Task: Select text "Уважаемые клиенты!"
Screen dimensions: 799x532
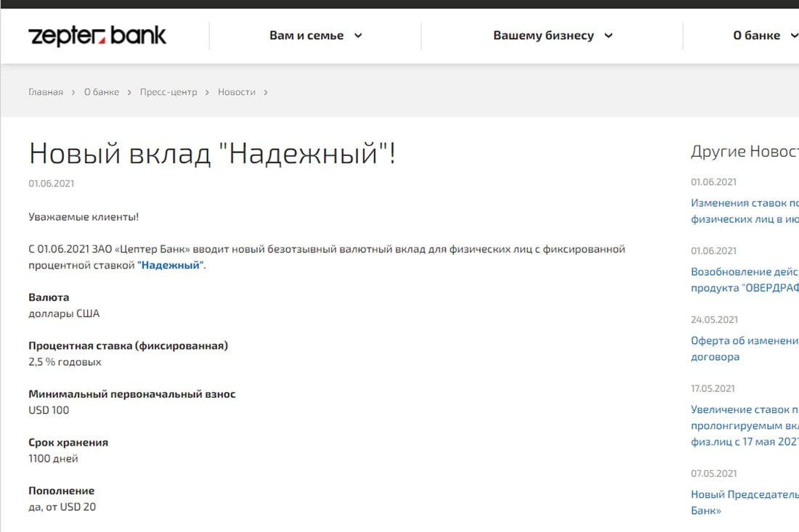Action: point(84,217)
